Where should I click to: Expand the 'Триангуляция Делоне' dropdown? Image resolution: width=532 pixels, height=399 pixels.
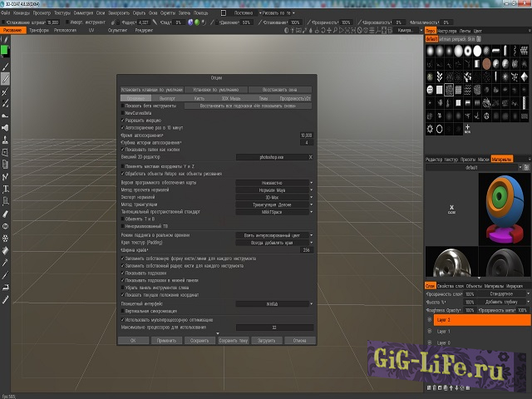point(274,204)
